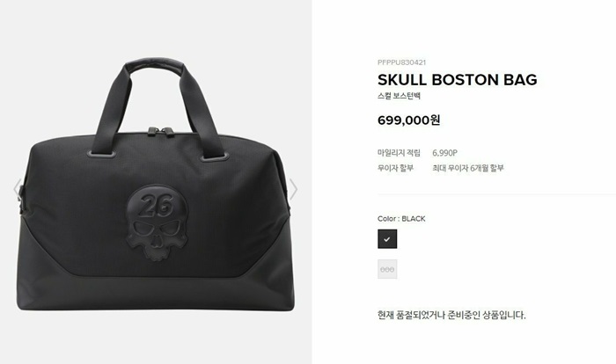Click the white checkmark inside the swatch
616x364 pixels.
pyautogui.click(x=387, y=239)
